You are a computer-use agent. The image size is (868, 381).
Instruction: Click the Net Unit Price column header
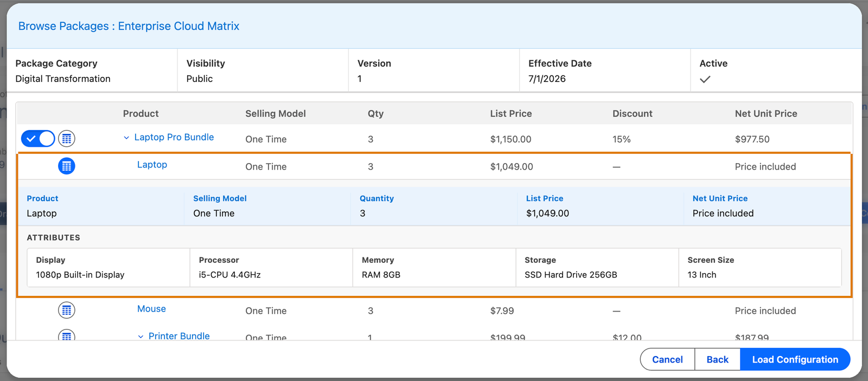click(x=766, y=114)
